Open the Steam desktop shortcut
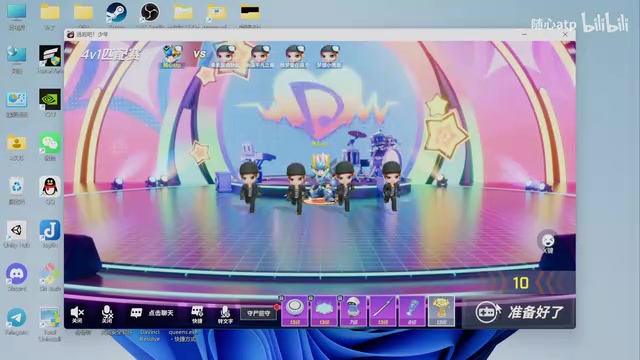Screen dimensions: 640x360 (116, 14)
